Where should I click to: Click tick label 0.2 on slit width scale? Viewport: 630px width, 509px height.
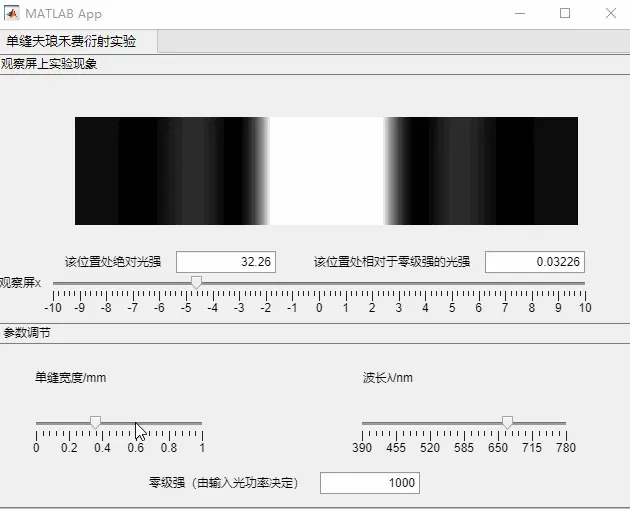[x=69, y=448]
